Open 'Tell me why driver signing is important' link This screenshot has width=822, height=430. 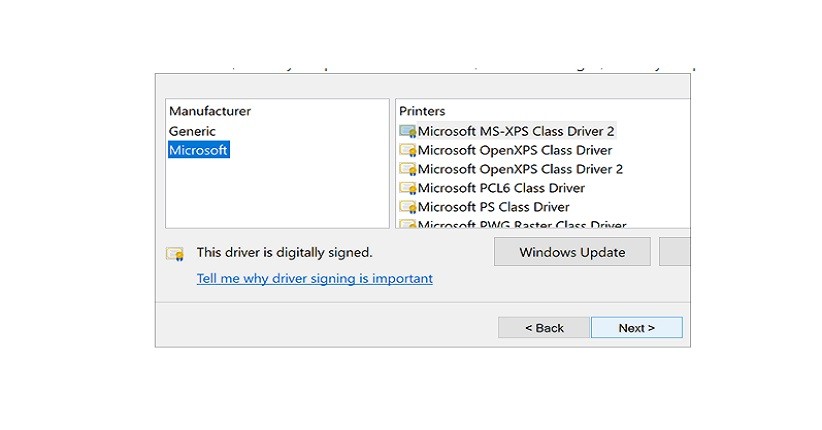pos(315,278)
